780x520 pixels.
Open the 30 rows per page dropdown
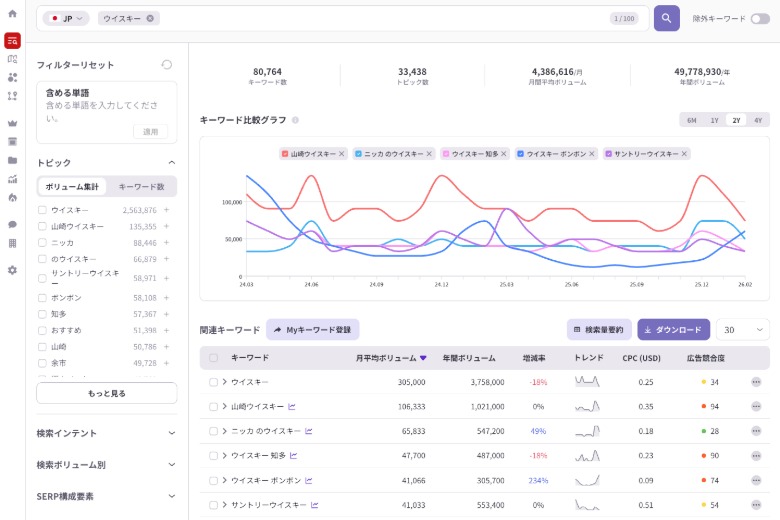pos(742,329)
